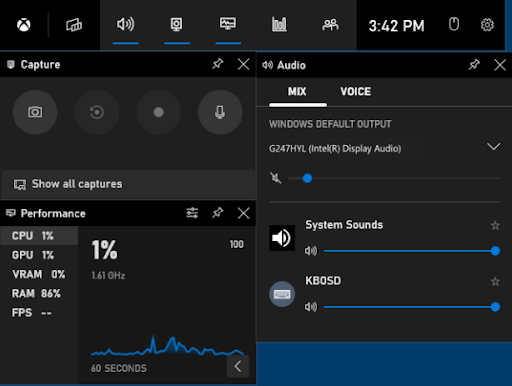
Task: Click the large 1% CPU reading
Action: click(105, 250)
